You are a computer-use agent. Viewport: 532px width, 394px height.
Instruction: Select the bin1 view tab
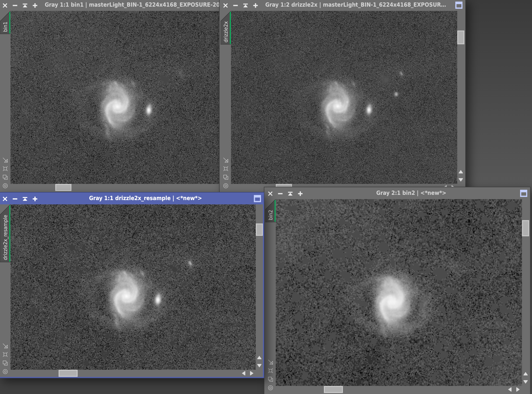[5, 26]
